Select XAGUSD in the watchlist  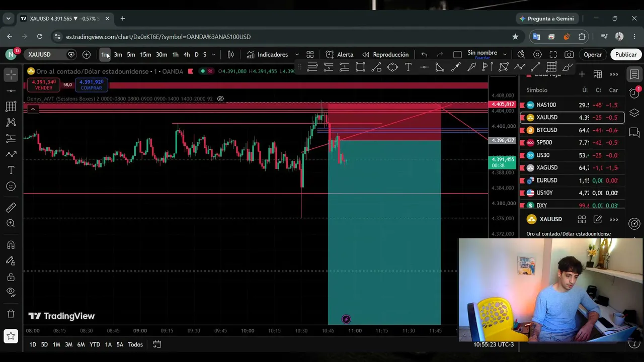(572, 168)
